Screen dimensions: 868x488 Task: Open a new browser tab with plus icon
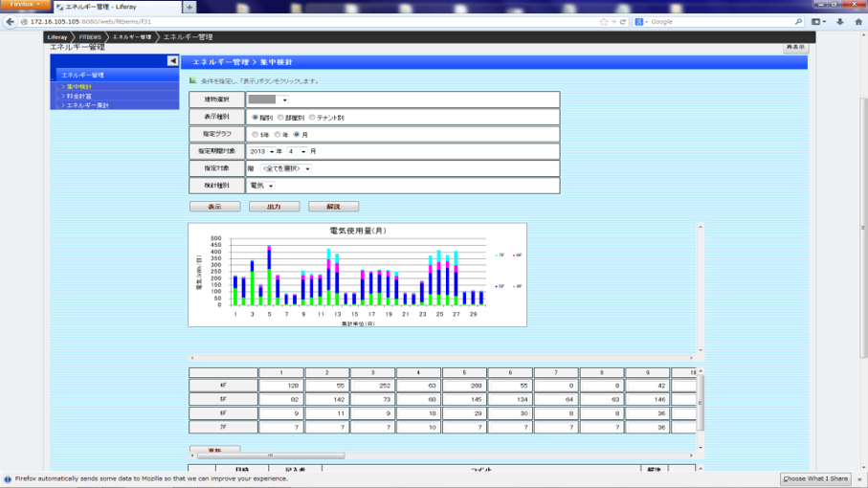[x=189, y=7]
